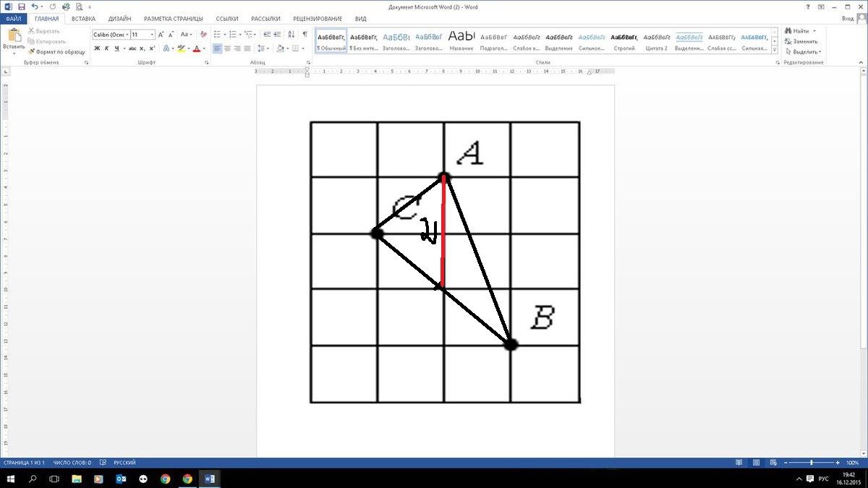Click the zoom slider in the status bar

[812, 462]
